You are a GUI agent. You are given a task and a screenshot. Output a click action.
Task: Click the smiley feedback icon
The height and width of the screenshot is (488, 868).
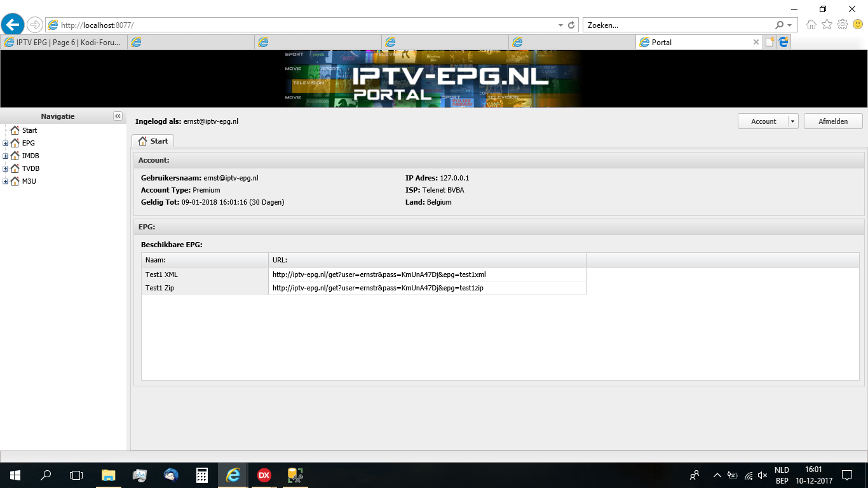click(x=858, y=25)
